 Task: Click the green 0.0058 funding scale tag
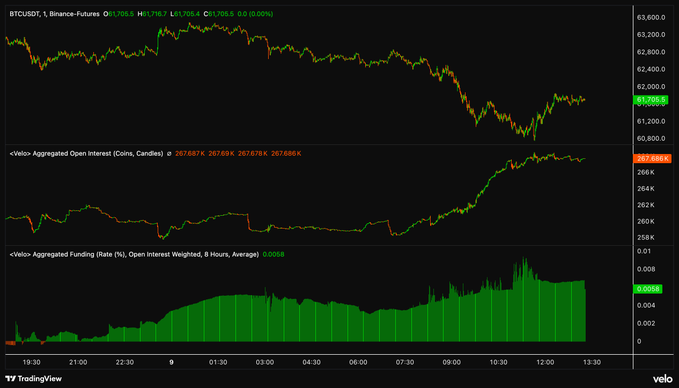point(647,289)
